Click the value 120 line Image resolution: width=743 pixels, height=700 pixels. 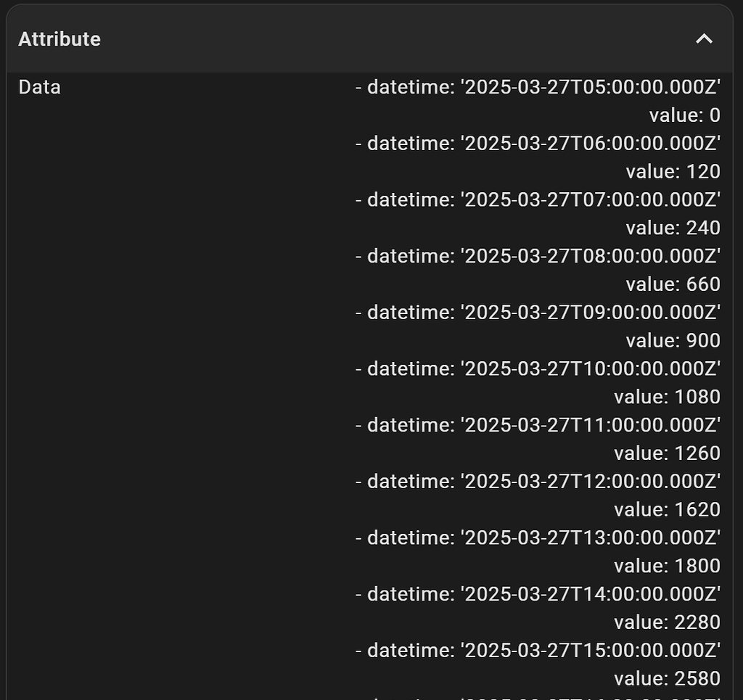pyautogui.click(x=673, y=172)
